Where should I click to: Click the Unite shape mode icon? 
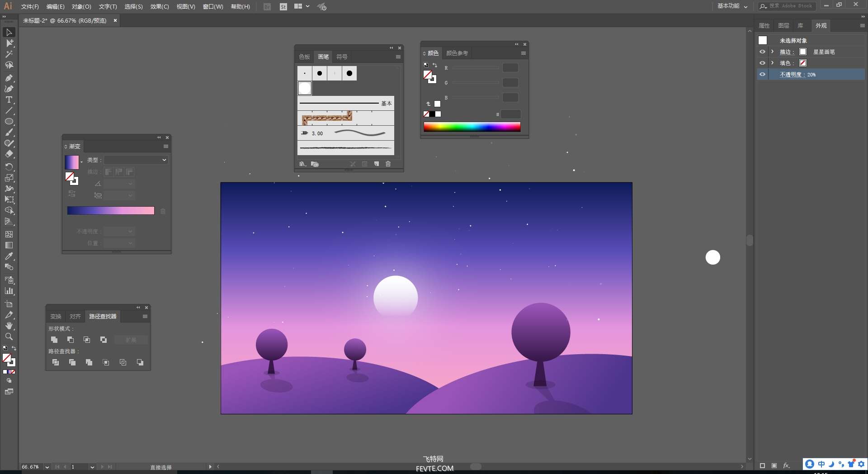[54, 340]
